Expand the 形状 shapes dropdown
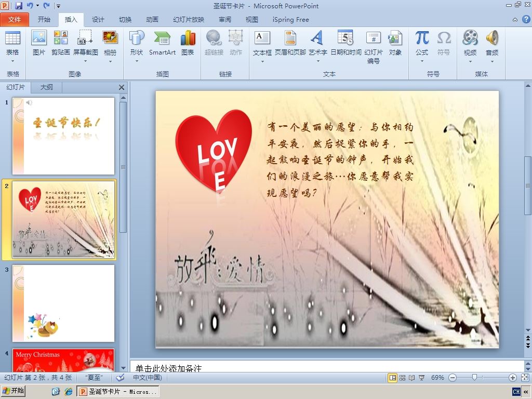Image resolution: width=532 pixels, height=399 pixels. coord(137,61)
